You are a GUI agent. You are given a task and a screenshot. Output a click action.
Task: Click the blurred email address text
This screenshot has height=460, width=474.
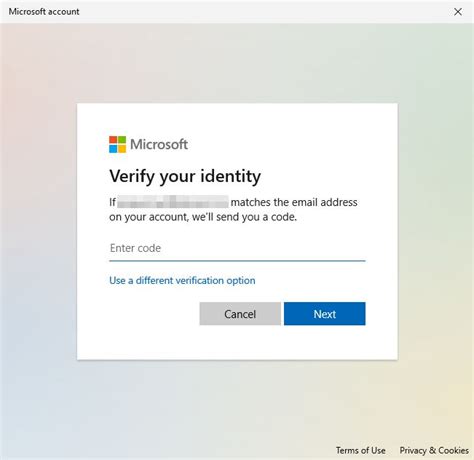click(x=173, y=202)
